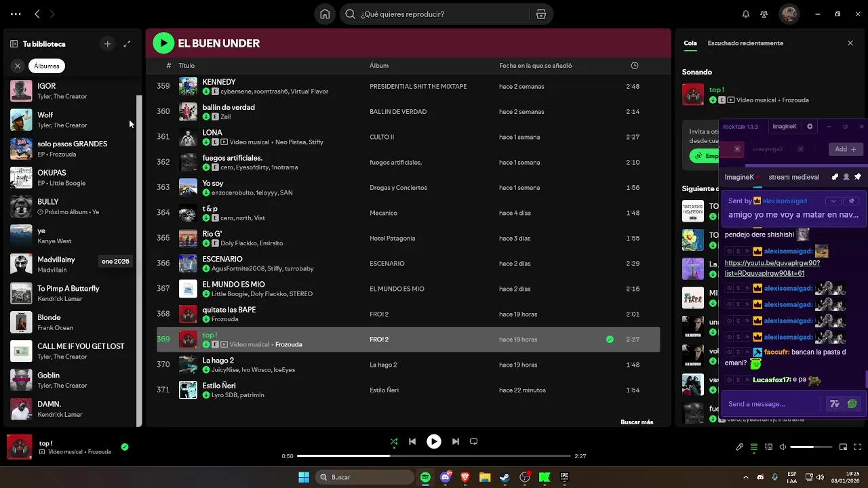Click the main play/pause button

point(434,441)
